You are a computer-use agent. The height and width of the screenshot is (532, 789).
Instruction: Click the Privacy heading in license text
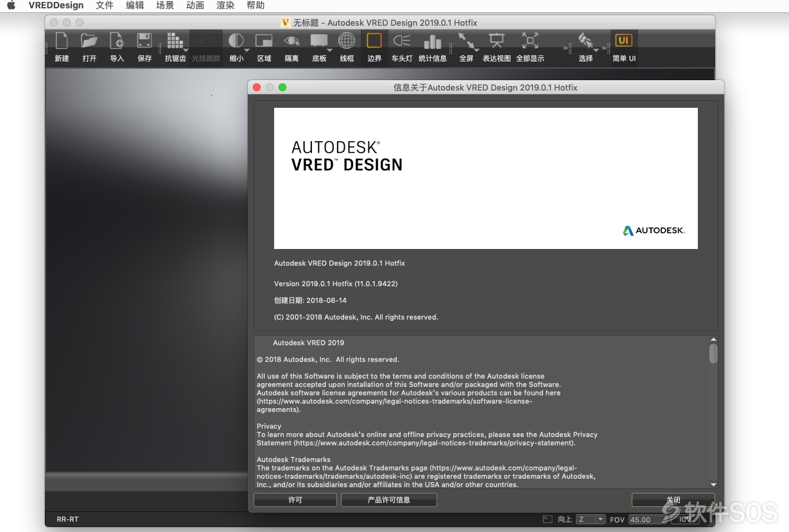pyautogui.click(x=269, y=426)
